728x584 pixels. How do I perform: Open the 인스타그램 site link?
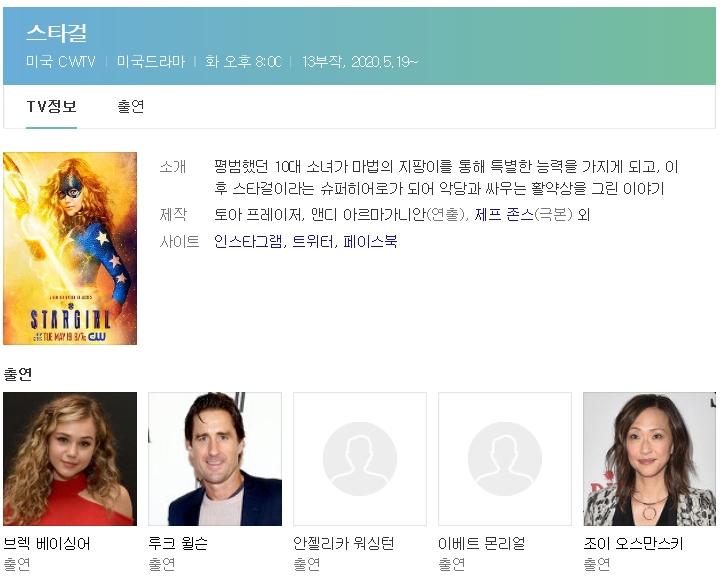point(249,241)
